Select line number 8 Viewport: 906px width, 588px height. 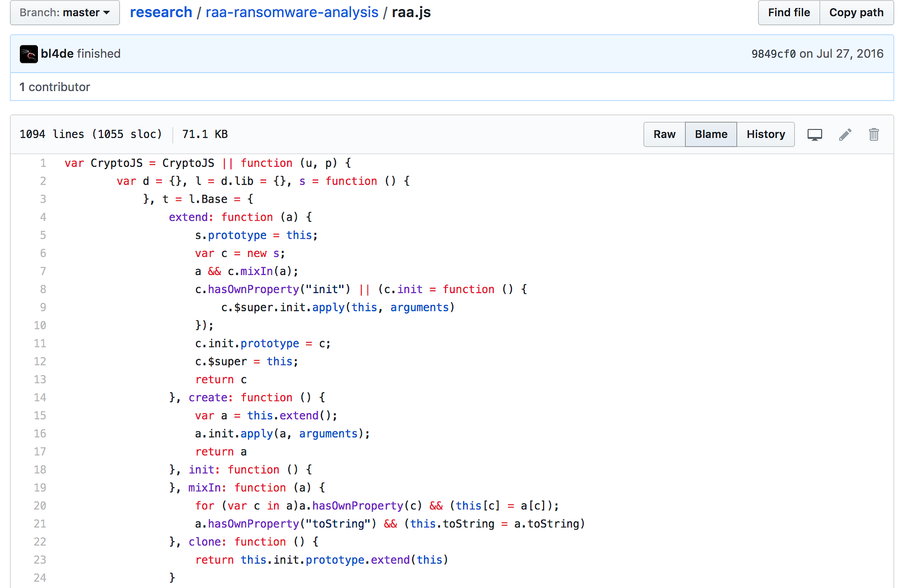43,290
